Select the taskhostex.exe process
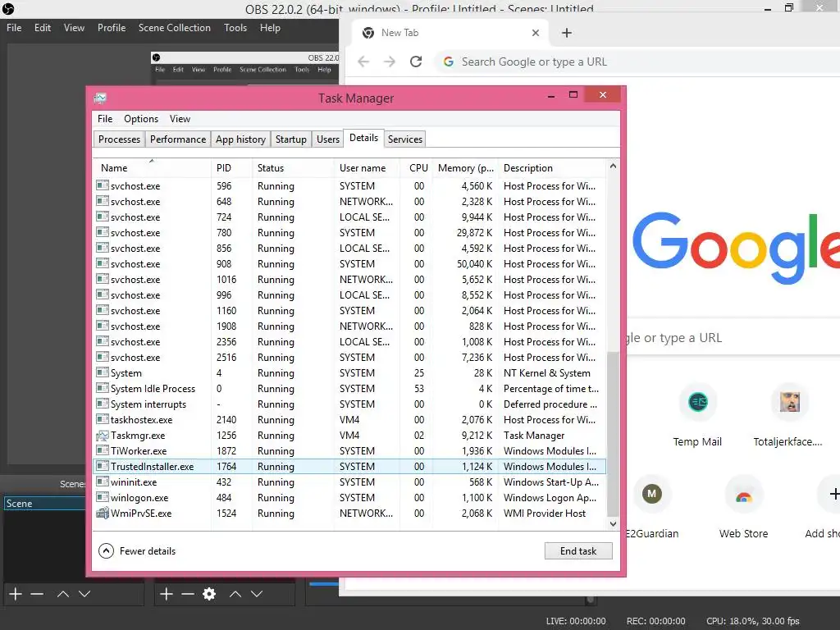 [349, 419]
